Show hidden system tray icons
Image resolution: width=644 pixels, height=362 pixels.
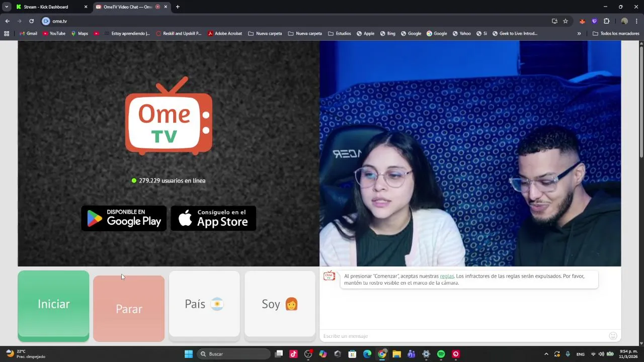click(546, 354)
